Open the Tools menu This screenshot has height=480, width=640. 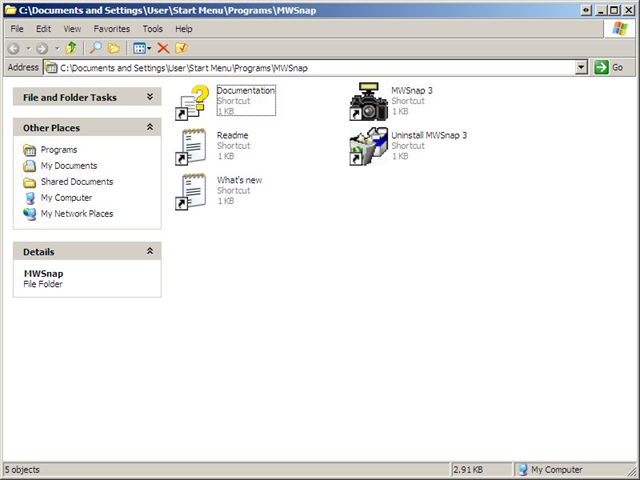click(153, 29)
